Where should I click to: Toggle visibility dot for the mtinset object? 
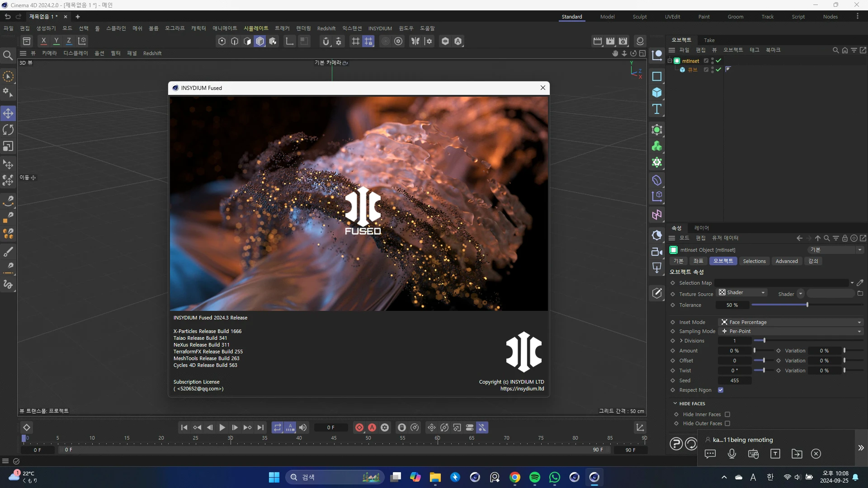pos(712,59)
